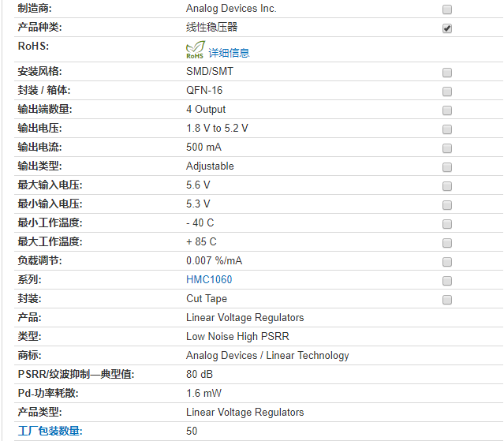The width and height of the screenshot is (504, 441).
Task: Uncheck the 产品种类 线性稳压器 checkbox
Action: (x=447, y=28)
